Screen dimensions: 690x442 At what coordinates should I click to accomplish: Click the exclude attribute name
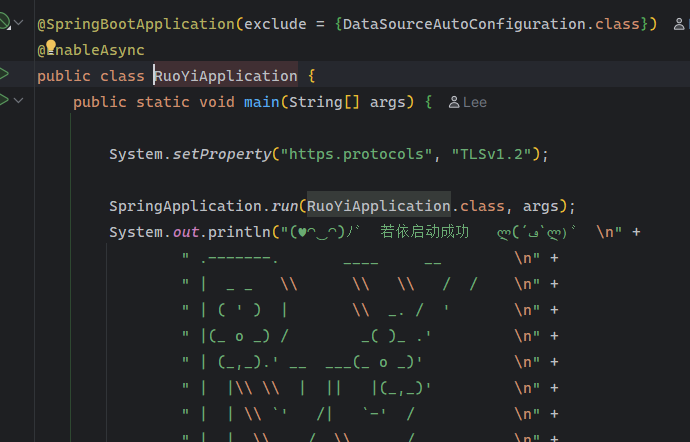[275, 24]
